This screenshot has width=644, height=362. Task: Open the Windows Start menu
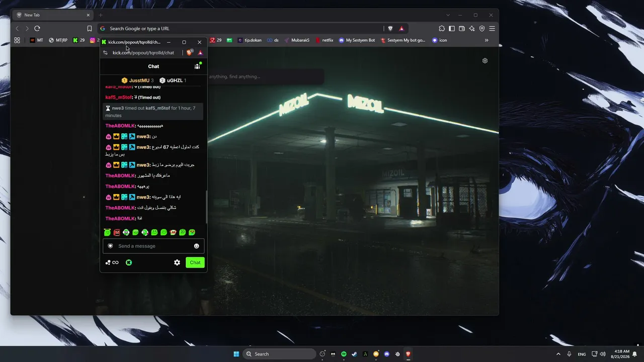[236, 354]
